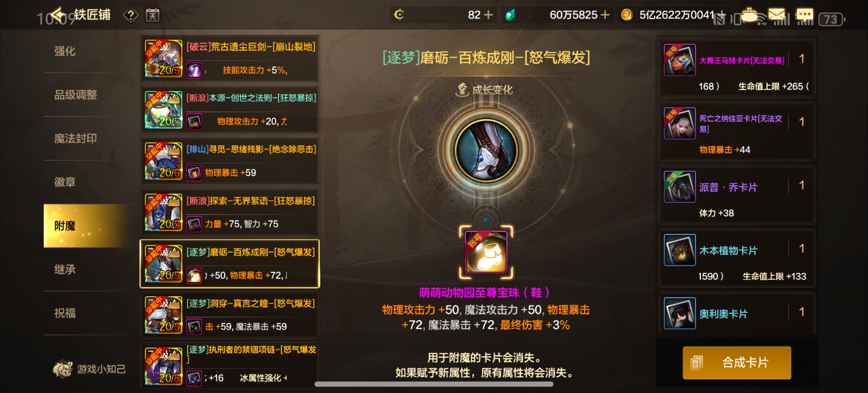This screenshot has height=393, width=868.
Task: Click plus button next to 82 fatigue
Action: pyautogui.click(x=488, y=15)
